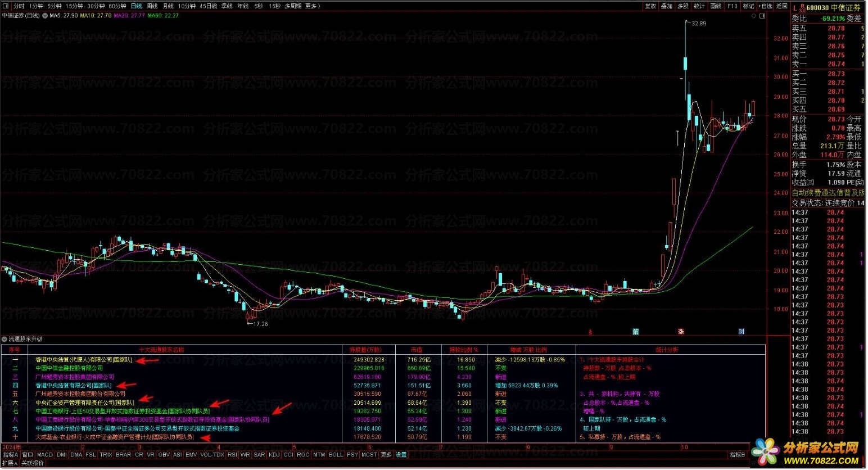The height and width of the screenshot is (470, 868).
Task: Click the diamond icon above the price axis
Action: point(754,16)
